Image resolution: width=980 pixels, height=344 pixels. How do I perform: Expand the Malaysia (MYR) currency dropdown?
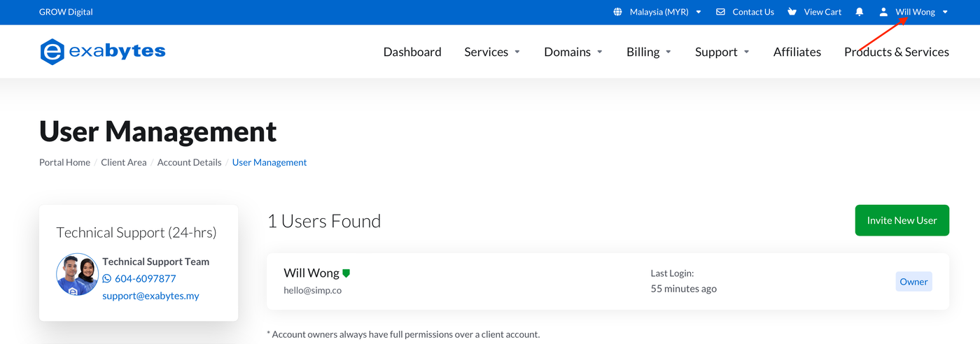click(x=665, y=12)
